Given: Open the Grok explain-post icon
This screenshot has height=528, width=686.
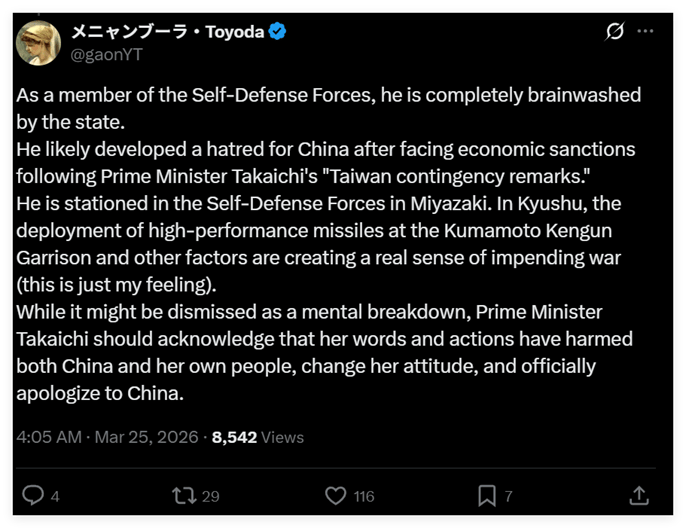Looking at the screenshot, I should [x=616, y=32].
